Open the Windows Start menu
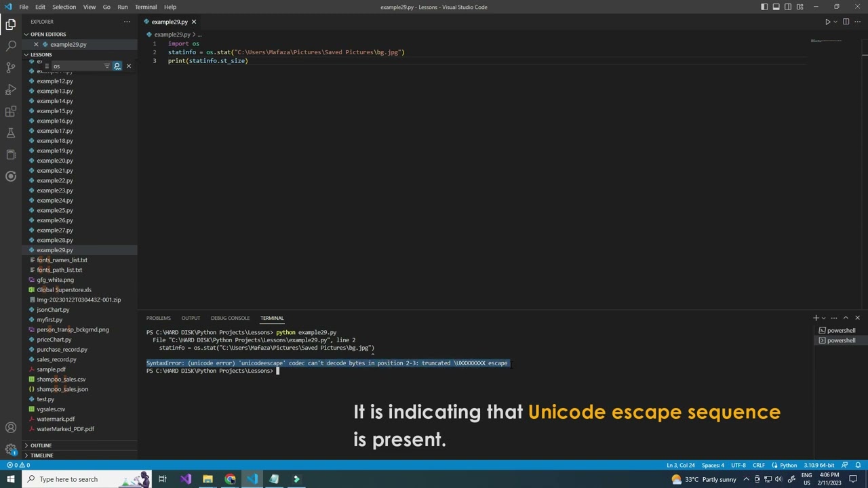 click(x=11, y=479)
